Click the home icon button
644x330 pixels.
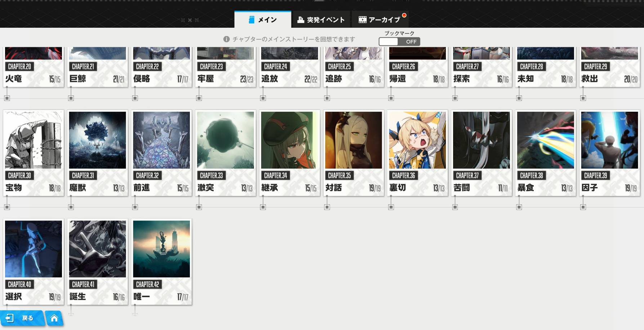pyautogui.click(x=54, y=318)
